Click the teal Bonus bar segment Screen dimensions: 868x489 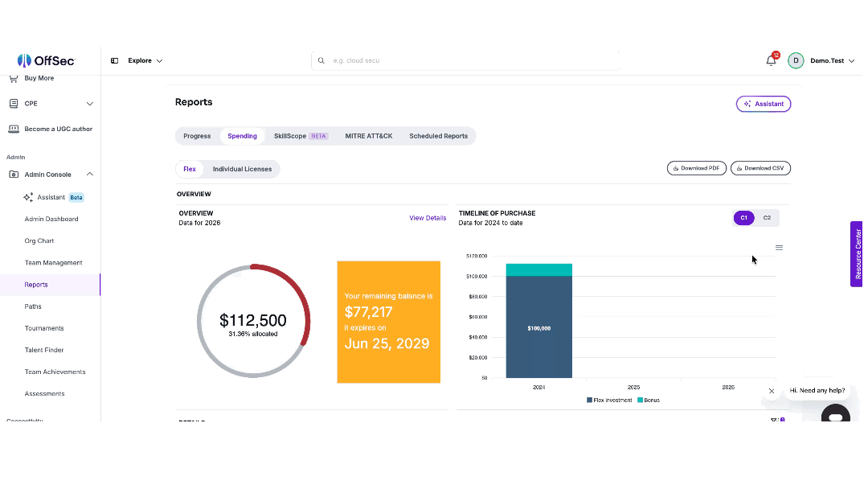(x=538, y=269)
